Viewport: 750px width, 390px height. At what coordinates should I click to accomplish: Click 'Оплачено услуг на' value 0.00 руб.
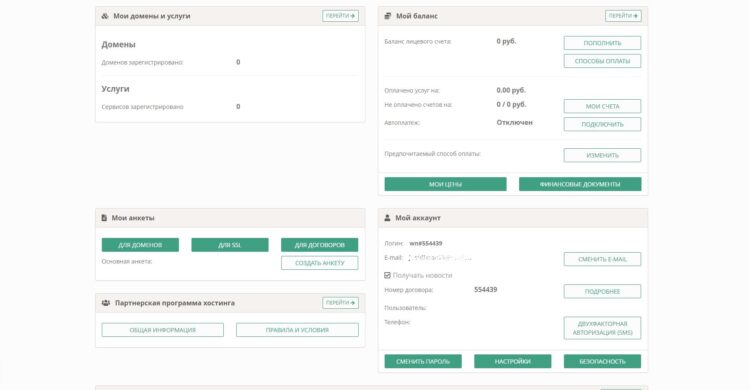511,90
